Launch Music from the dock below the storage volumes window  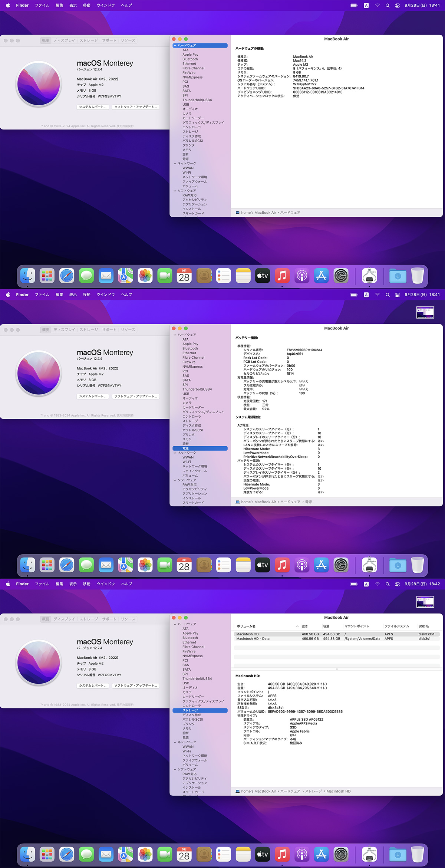[x=282, y=855]
